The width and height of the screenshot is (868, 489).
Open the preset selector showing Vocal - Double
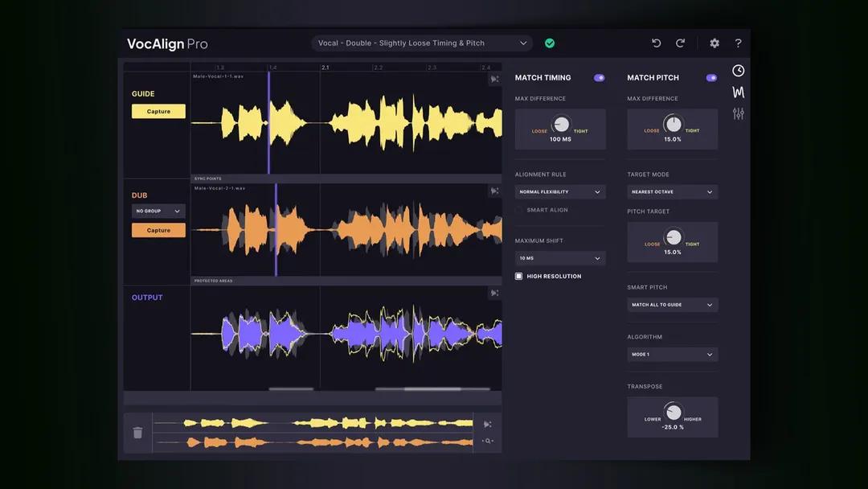[421, 42]
